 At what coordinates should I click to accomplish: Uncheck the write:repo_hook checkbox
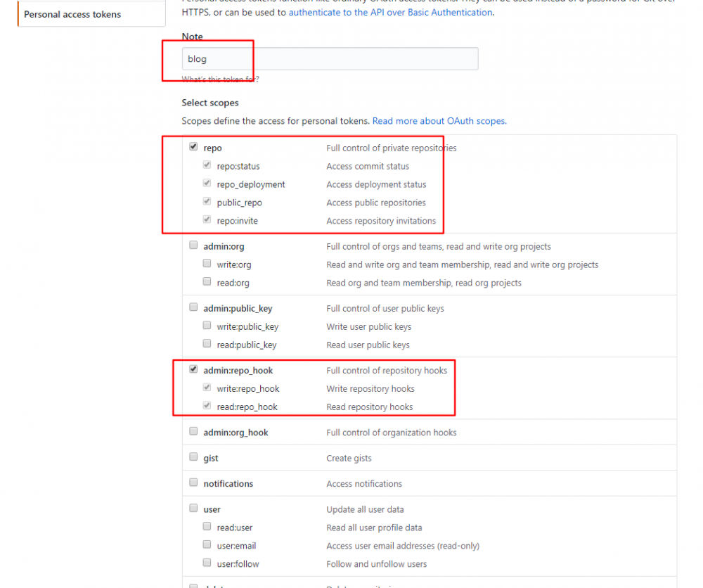207,387
